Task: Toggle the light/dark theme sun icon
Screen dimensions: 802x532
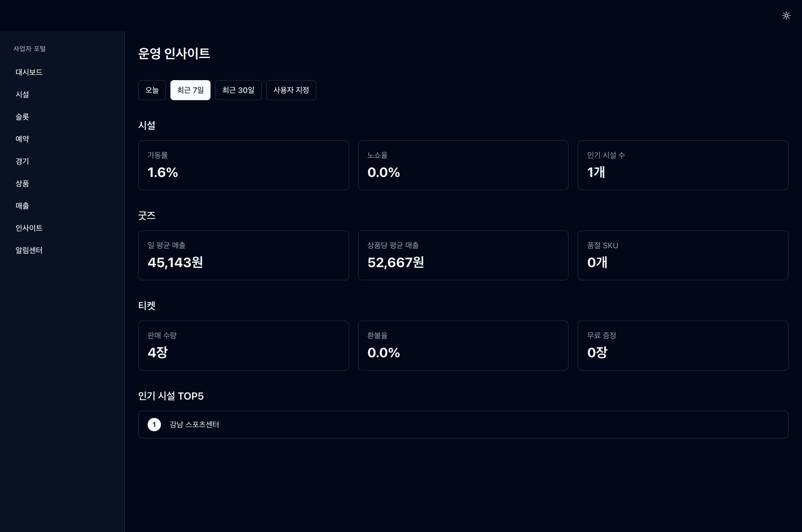Action: (x=786, y=16)
